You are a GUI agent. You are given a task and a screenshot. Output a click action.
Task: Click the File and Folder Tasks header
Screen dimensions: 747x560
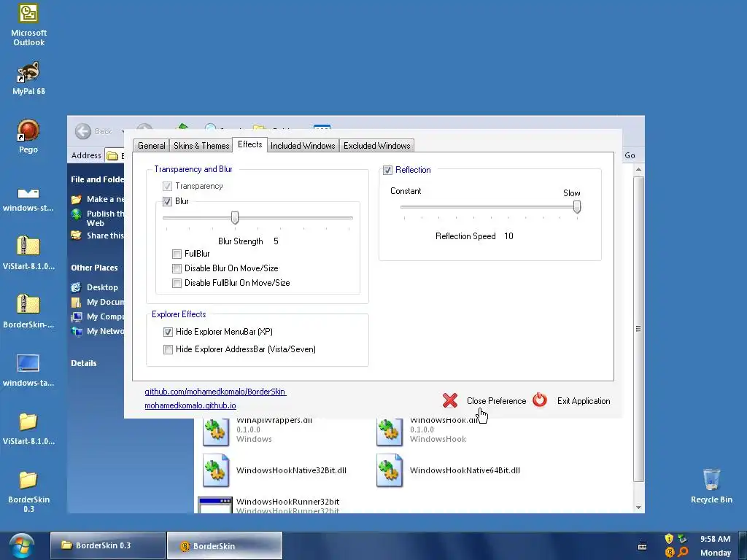tap(97, 179)
